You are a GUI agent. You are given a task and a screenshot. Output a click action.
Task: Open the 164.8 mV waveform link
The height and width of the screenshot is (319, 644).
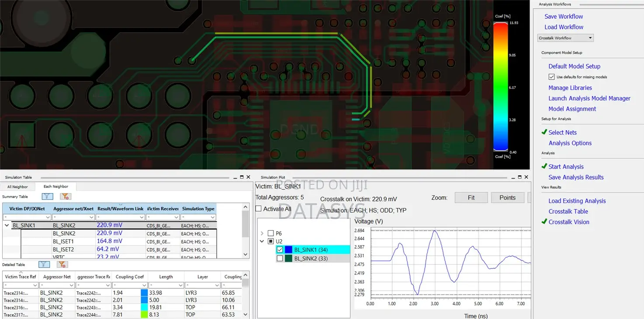pos(109,241)
